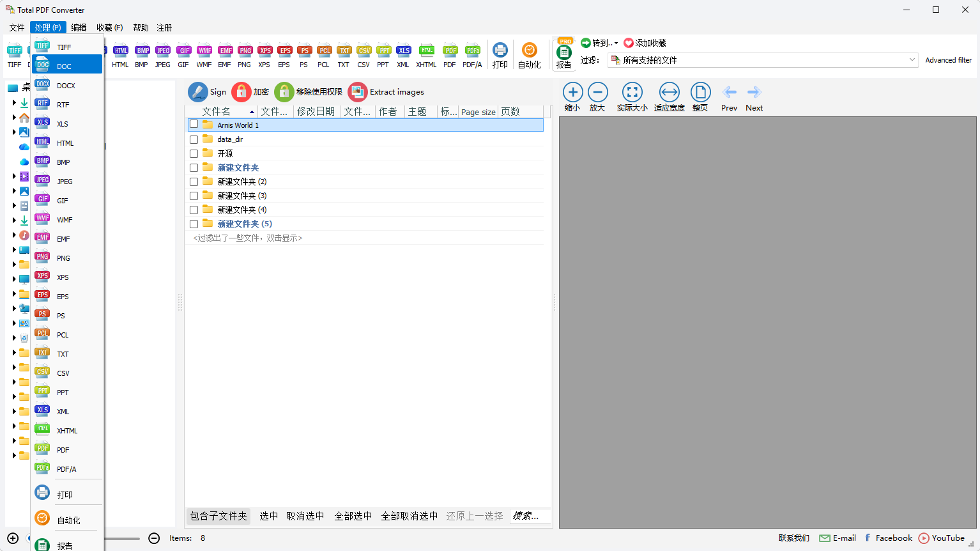The width and height of the screenshot is (980, 551).
Task: Click the Advanced filter link
Action: [948, 60]
